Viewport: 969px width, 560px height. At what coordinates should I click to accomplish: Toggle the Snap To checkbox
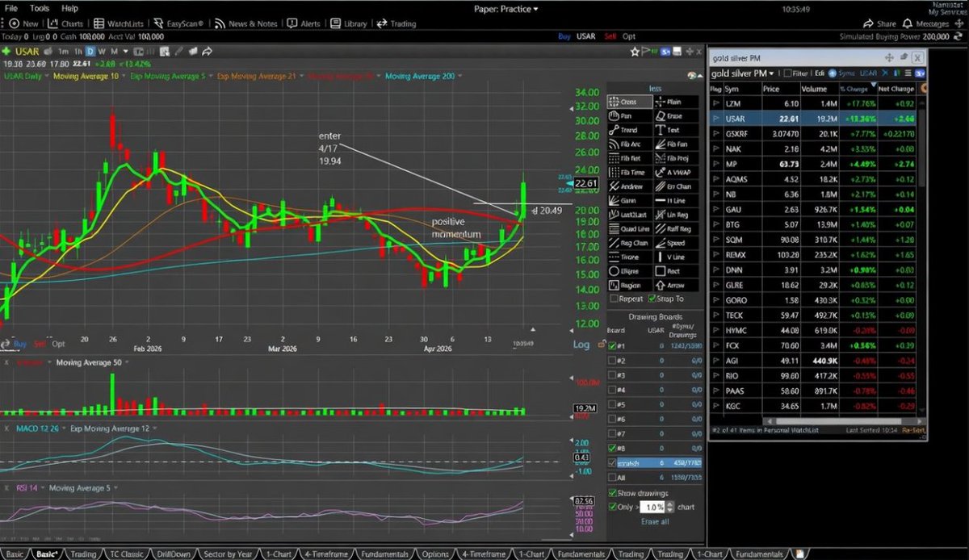tap(652, 299)
